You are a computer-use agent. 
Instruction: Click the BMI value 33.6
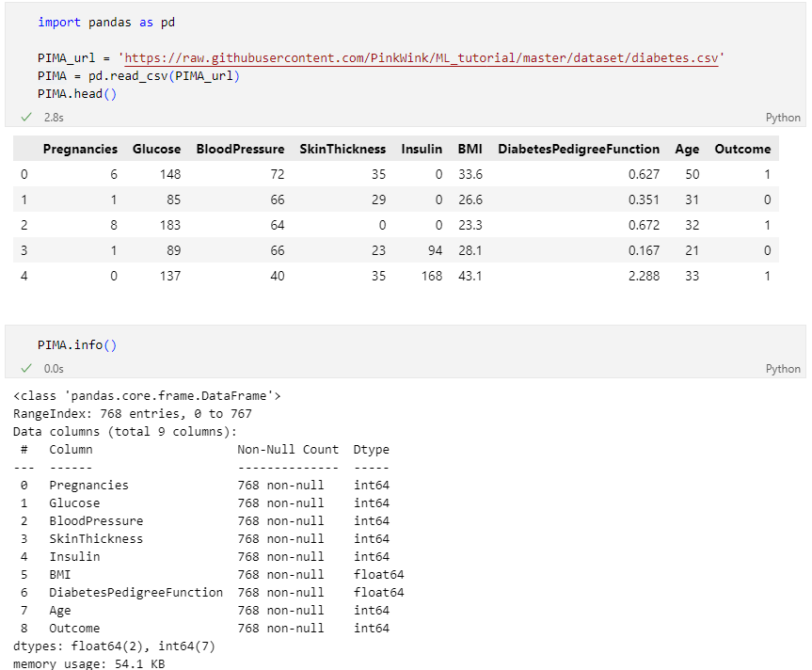(x=470, y=174)
